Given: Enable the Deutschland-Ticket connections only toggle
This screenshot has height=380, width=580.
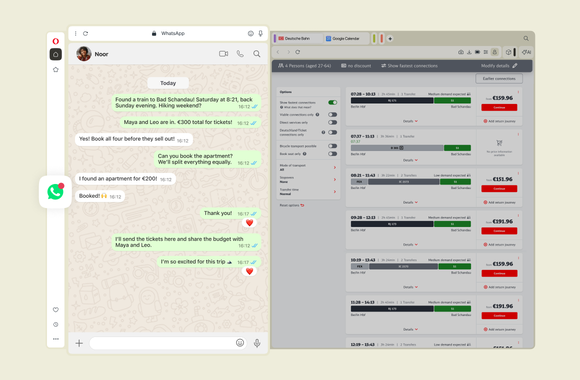Looking at the screenshot, I should [333, 132].
